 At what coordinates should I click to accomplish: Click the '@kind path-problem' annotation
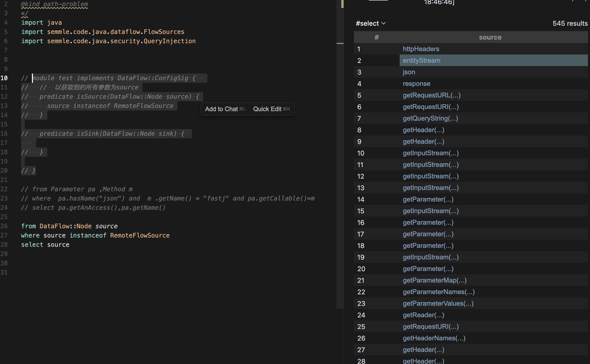pos(54,4)
